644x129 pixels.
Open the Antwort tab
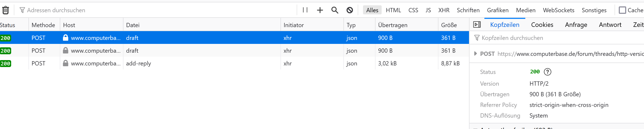(610, 25)
